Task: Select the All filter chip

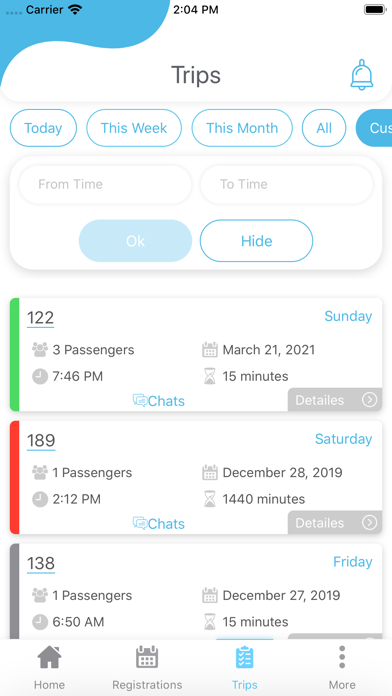Action: 324,128
